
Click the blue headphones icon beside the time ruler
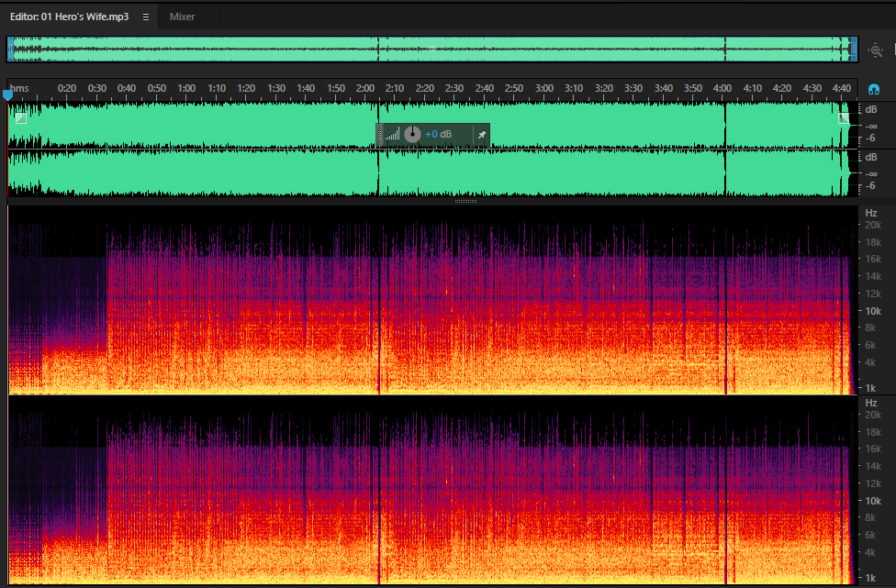point(874,89)
